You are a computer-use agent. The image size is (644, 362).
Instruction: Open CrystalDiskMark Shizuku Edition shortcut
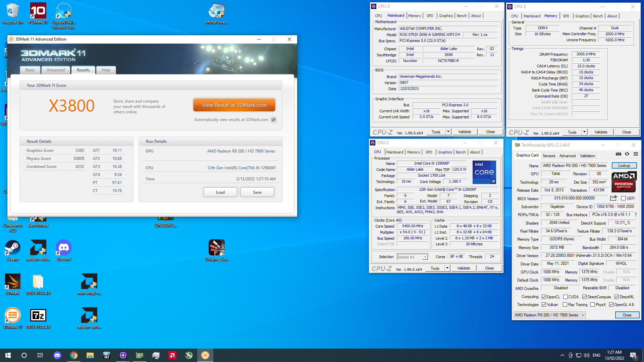(x=64, y=16)
